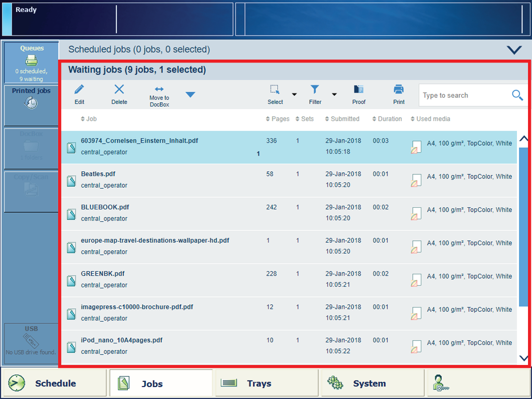
Task: Expand the Scheduled jobs section
Action: (x=514, y=50)
